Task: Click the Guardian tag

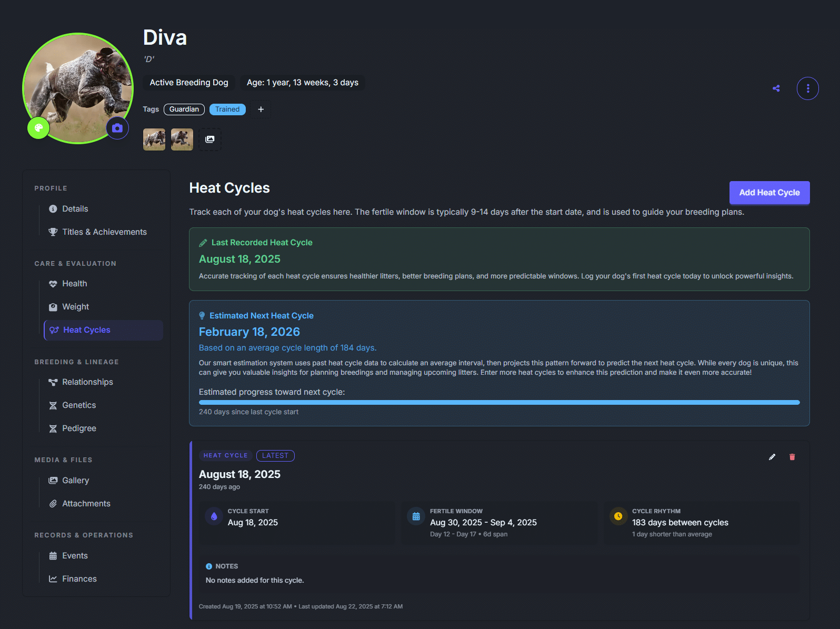Action: (184, 109)
